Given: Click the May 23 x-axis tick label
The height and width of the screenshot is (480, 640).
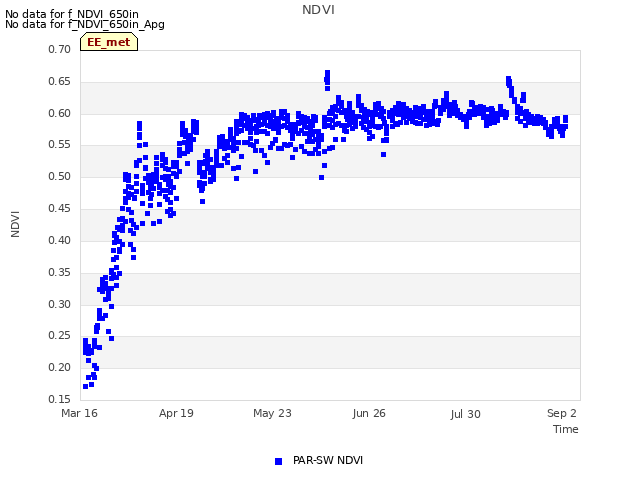Looking at the screenshot, I should click(x=272, y=413).
